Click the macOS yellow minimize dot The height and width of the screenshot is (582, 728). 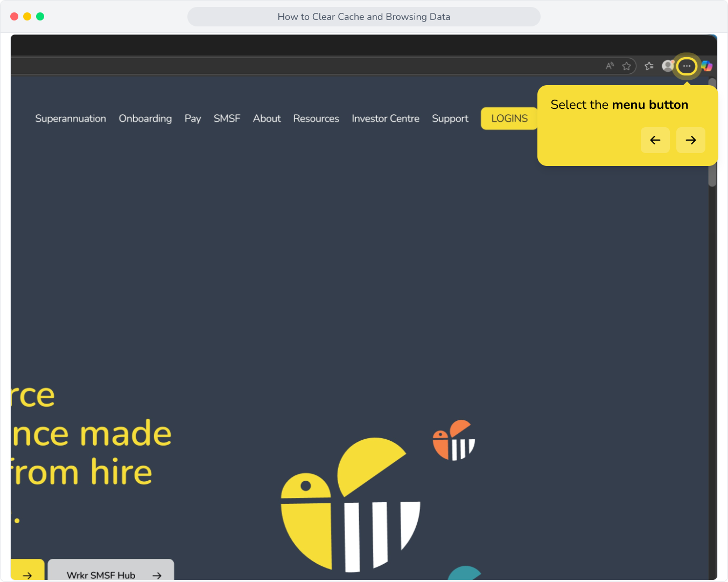point(27,17)
